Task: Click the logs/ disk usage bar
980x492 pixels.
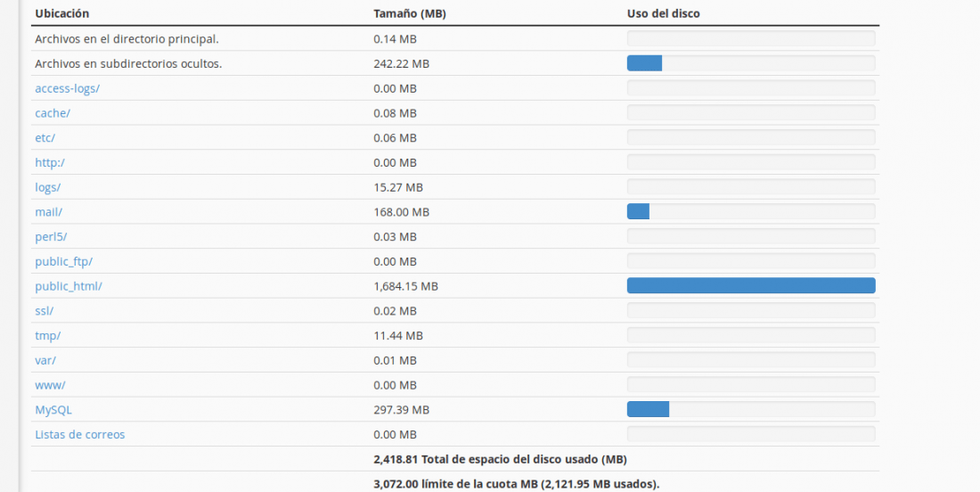Action: (751, 187)
